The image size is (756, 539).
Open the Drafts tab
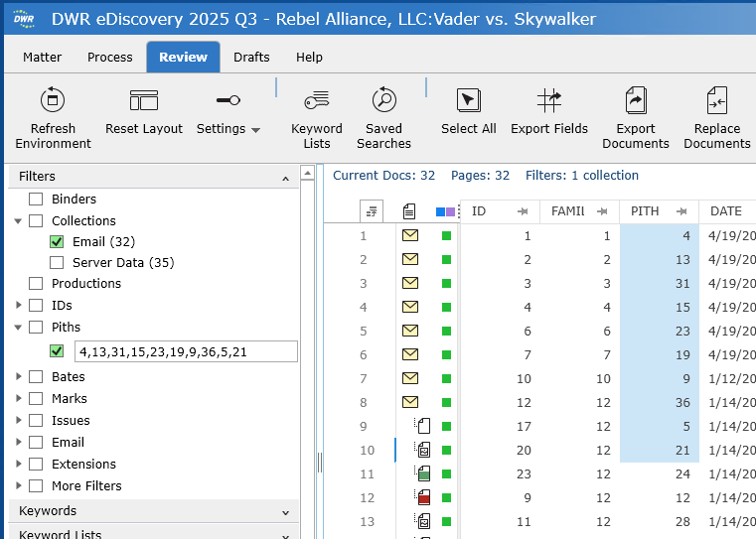point(251,57)
